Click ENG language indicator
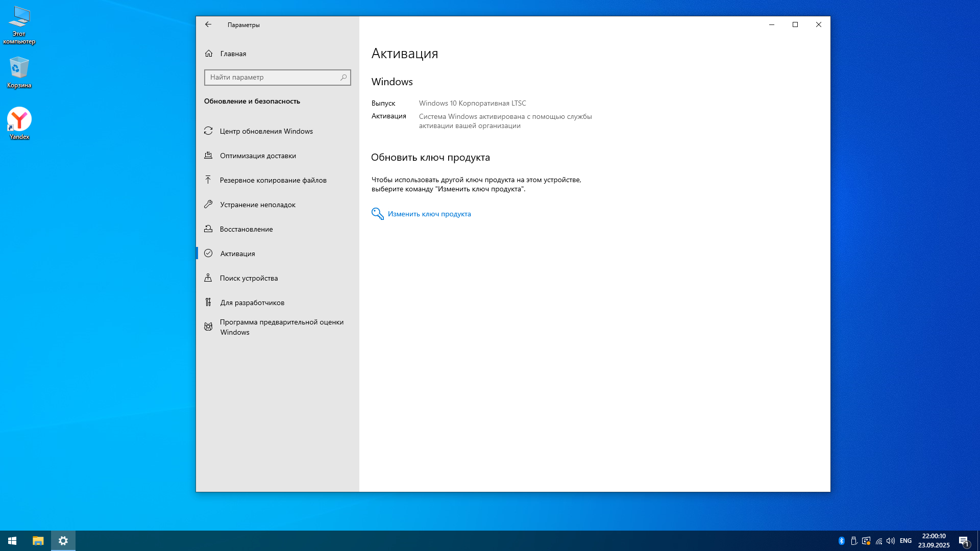980x551 pixels. pos(906,541)
